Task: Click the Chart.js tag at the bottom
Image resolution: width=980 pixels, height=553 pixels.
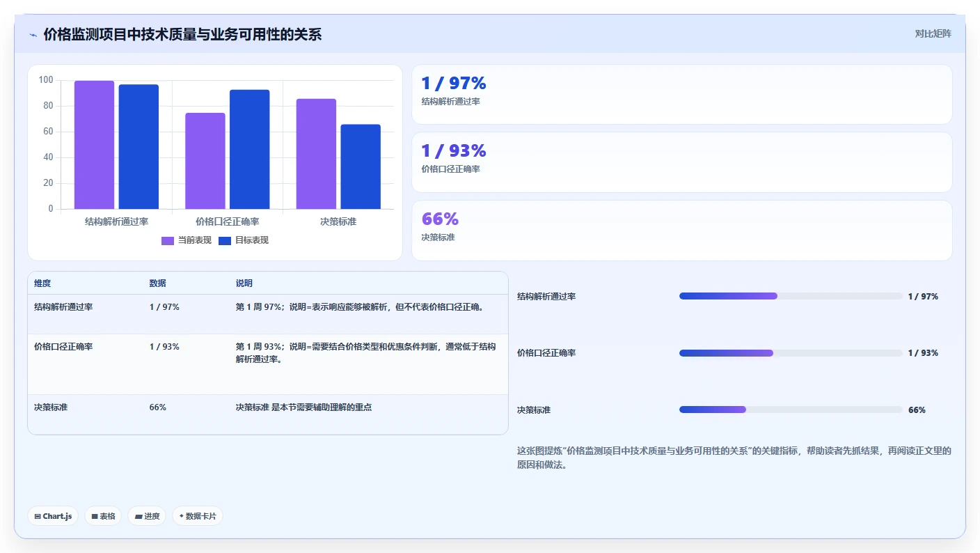Action: (53, 516)
